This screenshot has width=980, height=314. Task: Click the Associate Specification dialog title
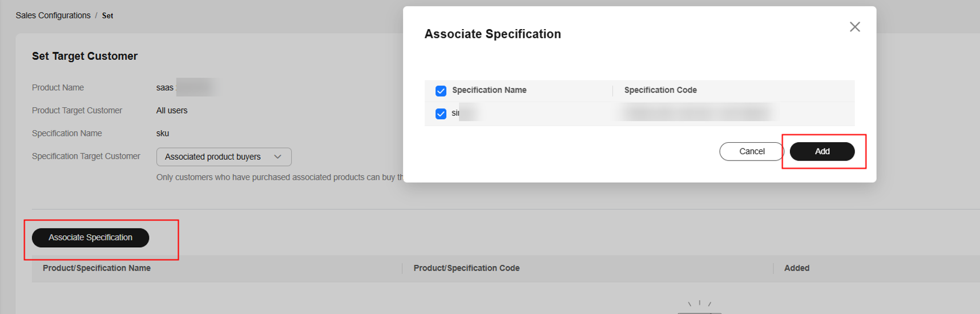click(493, 34)
